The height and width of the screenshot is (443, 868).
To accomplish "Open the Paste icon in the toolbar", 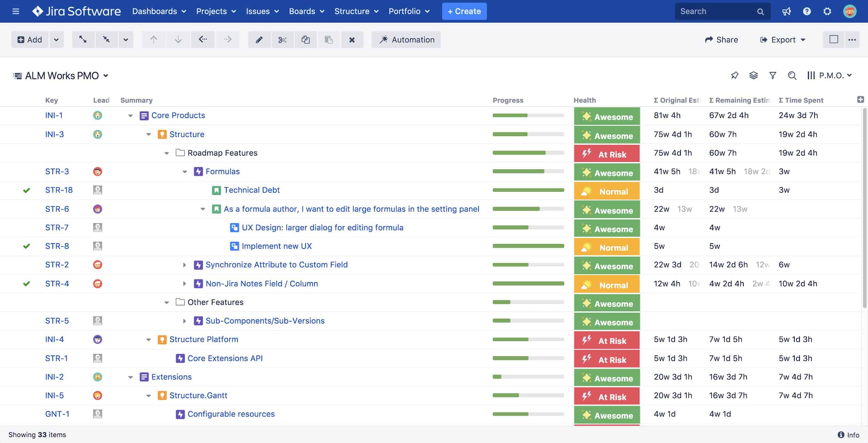I will pyautogui.click(x=329, y=40).
